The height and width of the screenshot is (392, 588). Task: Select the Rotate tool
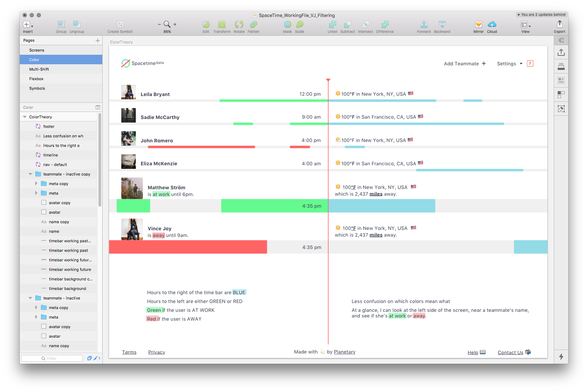(239, 24)
